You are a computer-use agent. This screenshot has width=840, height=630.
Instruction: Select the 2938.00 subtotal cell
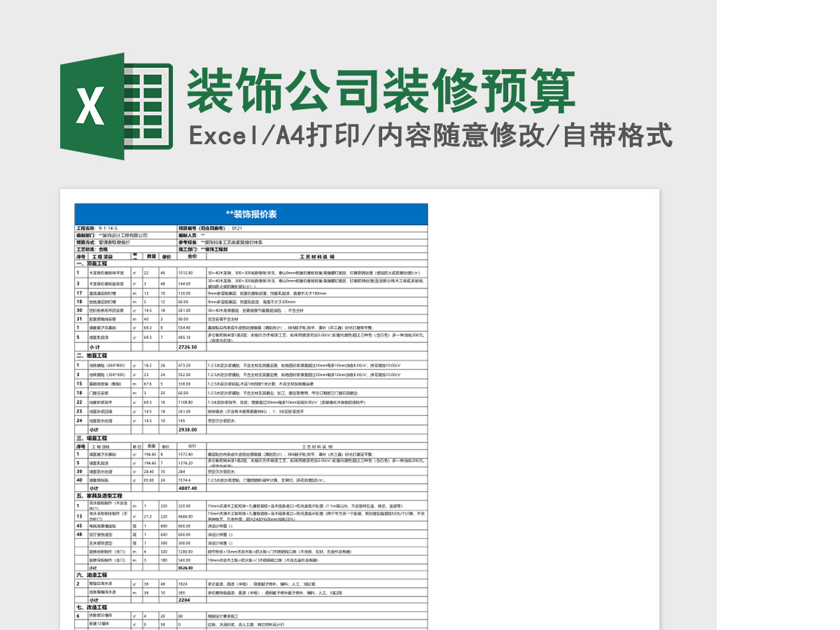coord(191,429)
